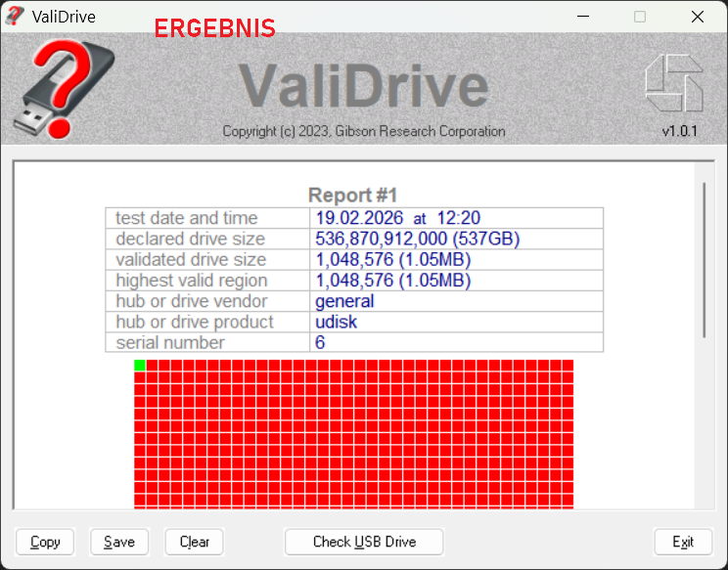Click the highest valid region value cell
Viewport: 728px width, 570px height.
coord(456,281)
